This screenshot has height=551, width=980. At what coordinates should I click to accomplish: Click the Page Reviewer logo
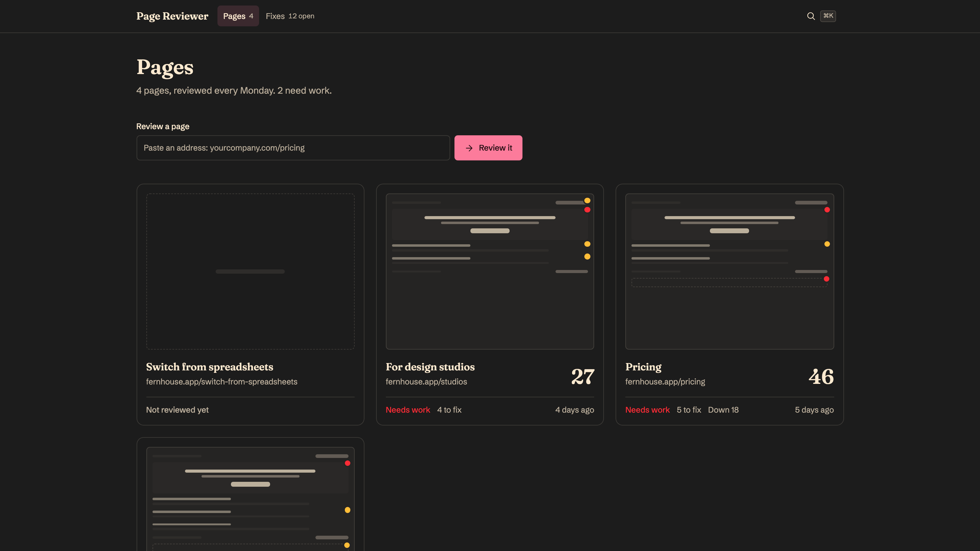click(x=172, y=16)
